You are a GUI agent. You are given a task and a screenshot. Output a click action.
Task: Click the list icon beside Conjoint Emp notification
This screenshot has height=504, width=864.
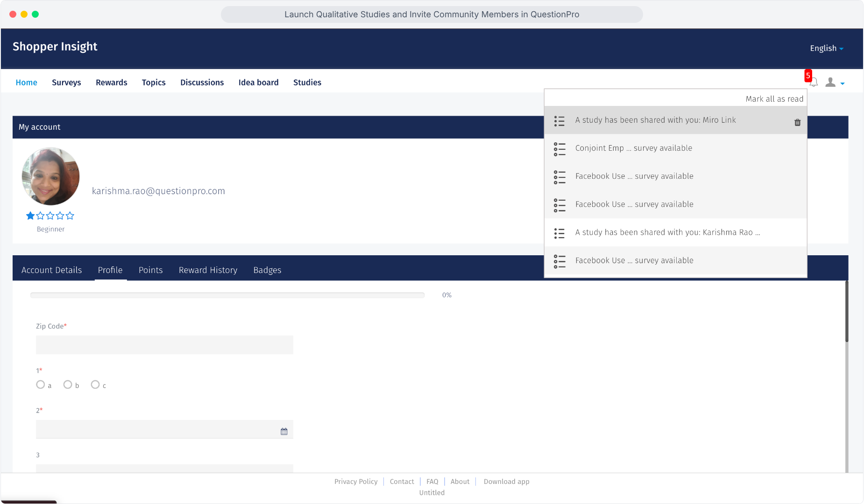coord(559,149)
